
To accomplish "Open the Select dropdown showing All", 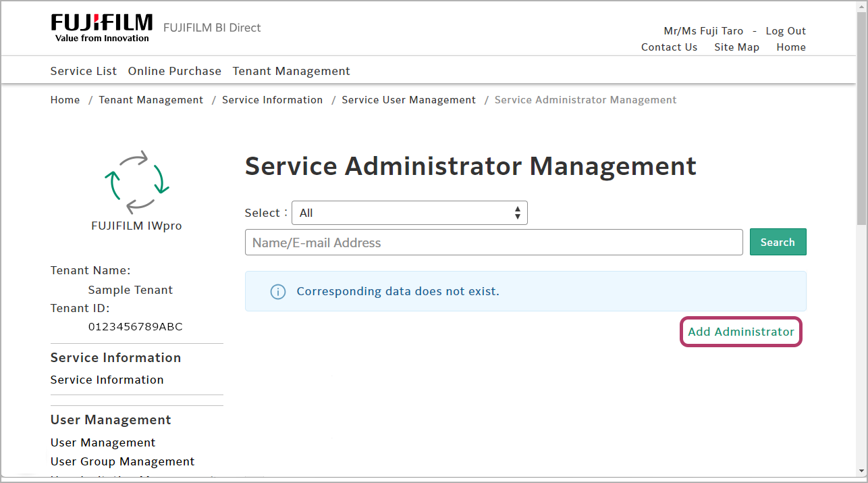I will (409, 213).
